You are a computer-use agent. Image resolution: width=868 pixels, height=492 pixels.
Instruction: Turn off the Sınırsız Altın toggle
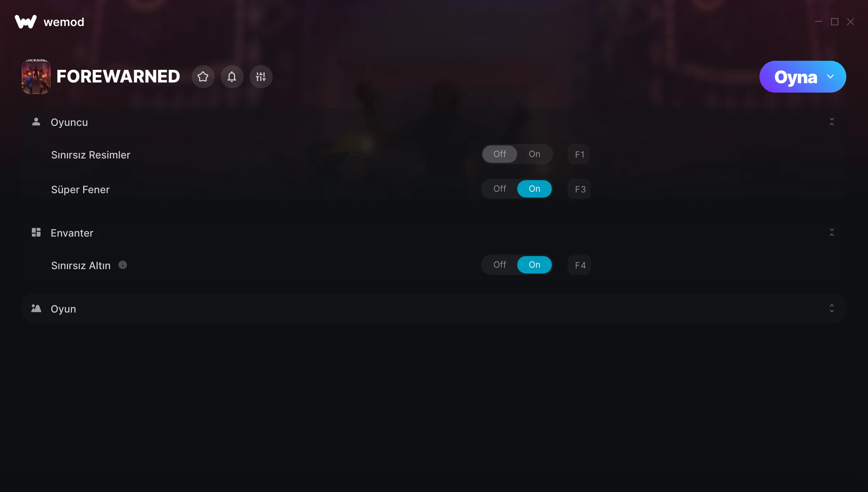click(500, 265)
